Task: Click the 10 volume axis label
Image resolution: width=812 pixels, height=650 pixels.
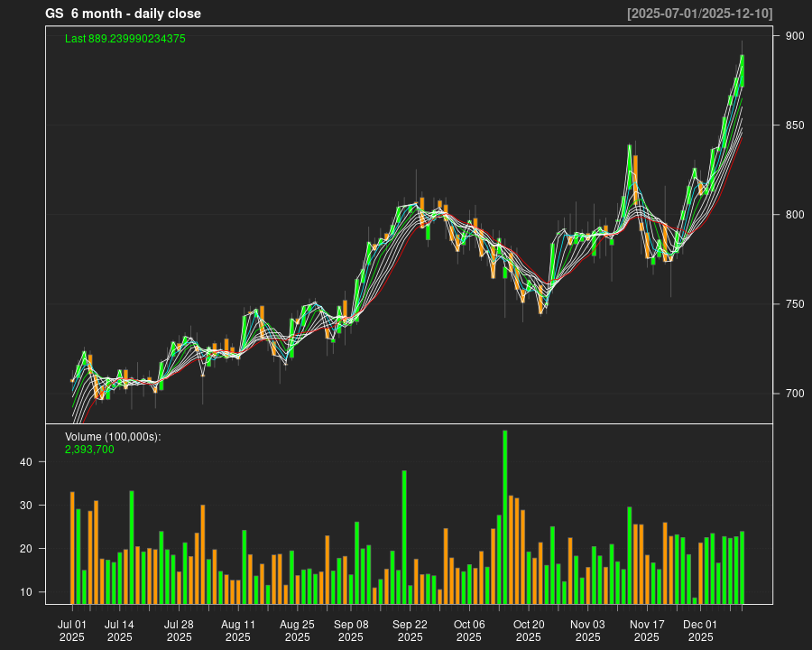Action: (26, 592)
